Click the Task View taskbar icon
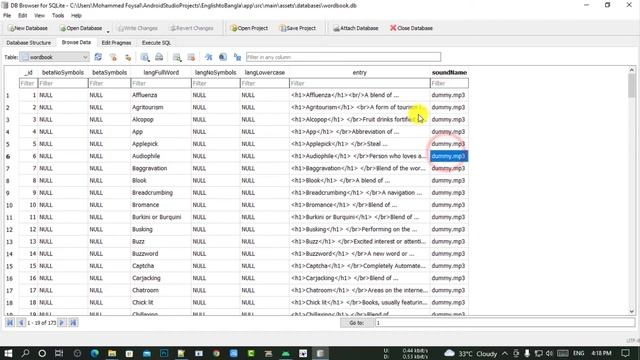 tap(59, 353)
